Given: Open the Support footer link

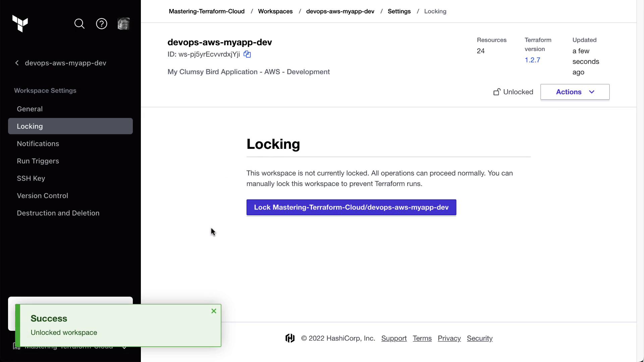Looking at the screenshot, I should coord(394,338).
